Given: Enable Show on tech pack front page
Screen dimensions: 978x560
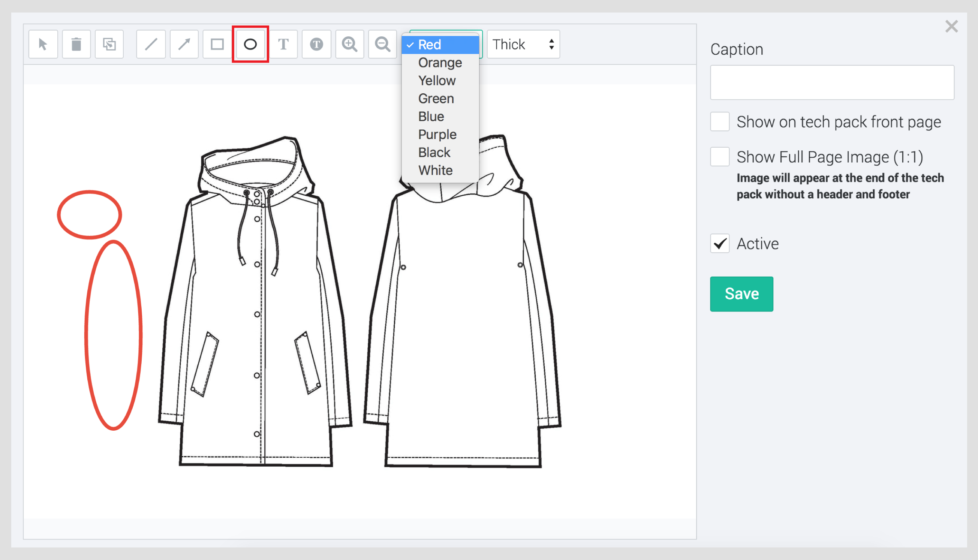Looking at the screenshot, I should pyautogui.click(x=720, y=121).
